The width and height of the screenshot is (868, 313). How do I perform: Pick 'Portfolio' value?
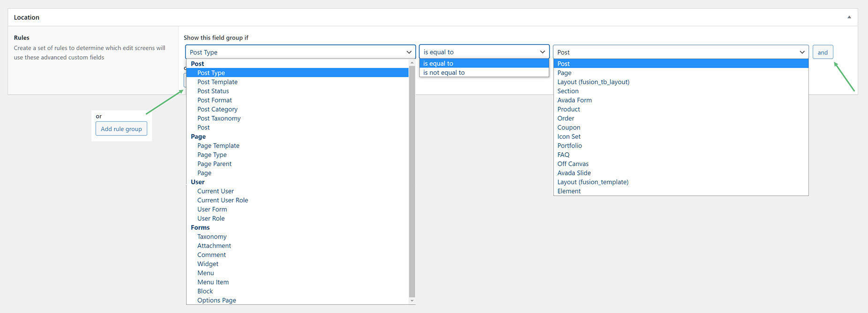(x=681, y=146)
